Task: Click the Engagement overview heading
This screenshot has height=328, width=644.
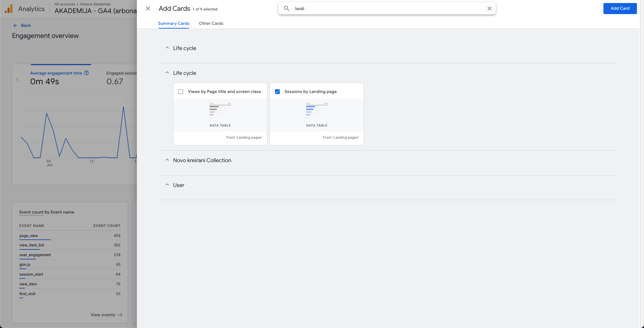Action: pyautogui.click(x=45, y=36)
